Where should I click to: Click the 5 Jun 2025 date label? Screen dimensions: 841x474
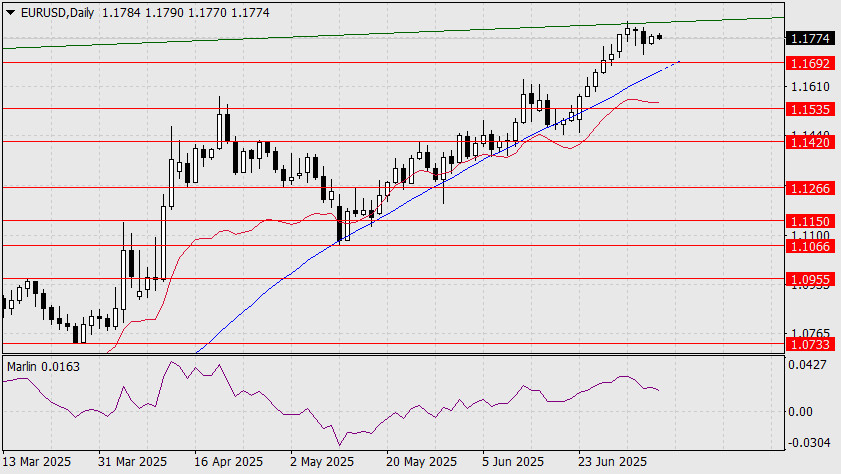tap(513, 462)
